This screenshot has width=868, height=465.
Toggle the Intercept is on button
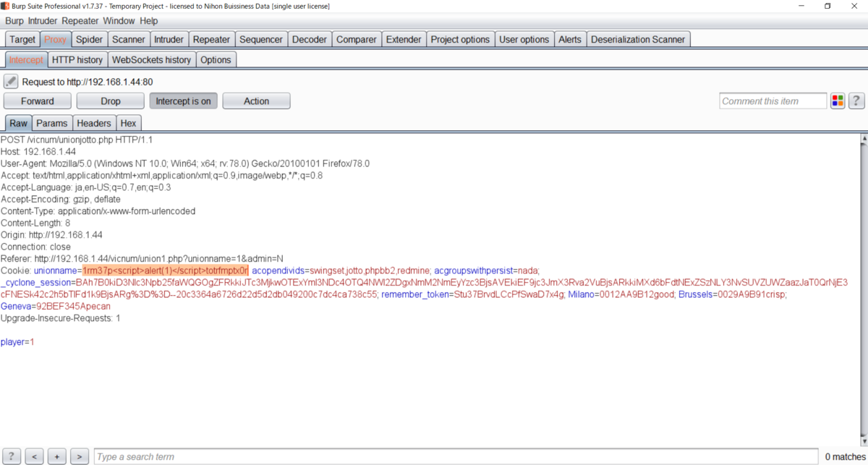point(183,101)
